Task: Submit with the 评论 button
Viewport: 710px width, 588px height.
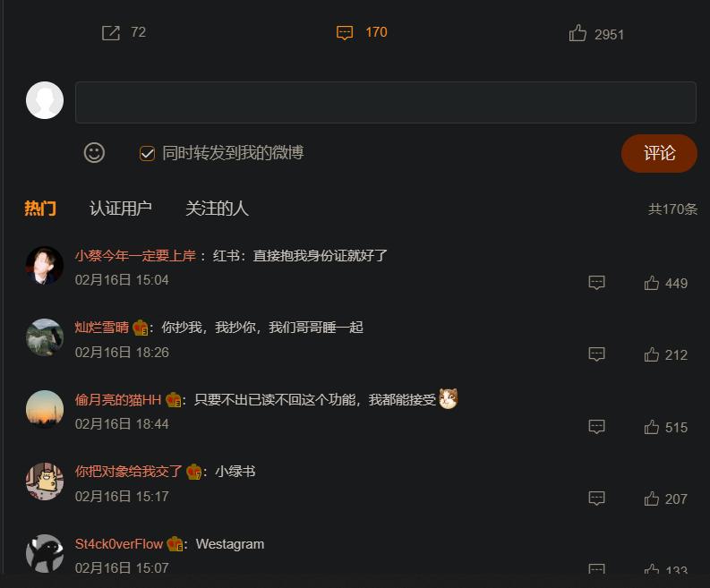Action: coord(659,153)
